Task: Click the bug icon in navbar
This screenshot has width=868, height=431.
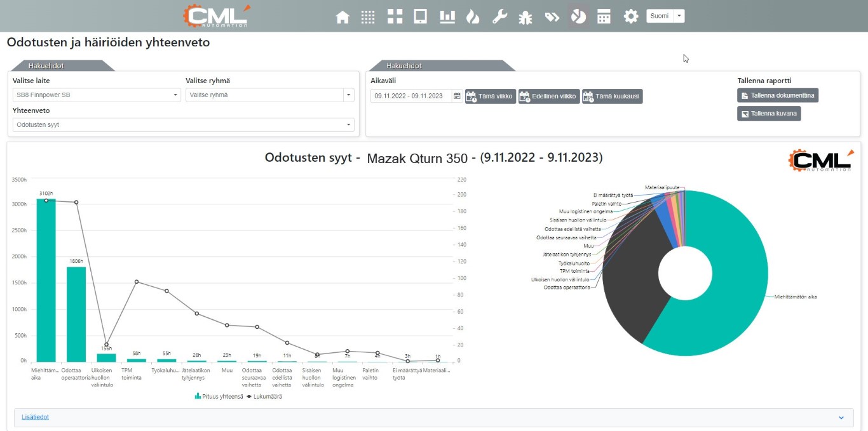Action: [x=526, y=17]
